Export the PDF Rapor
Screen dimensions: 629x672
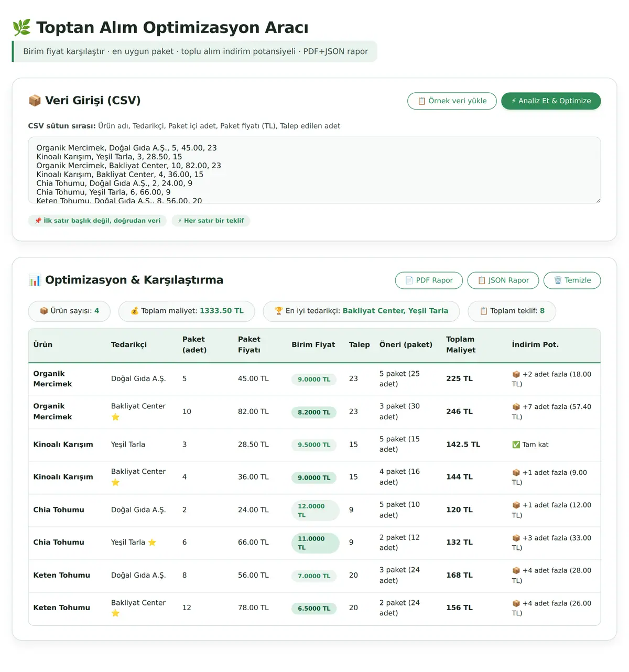[429, 280]
